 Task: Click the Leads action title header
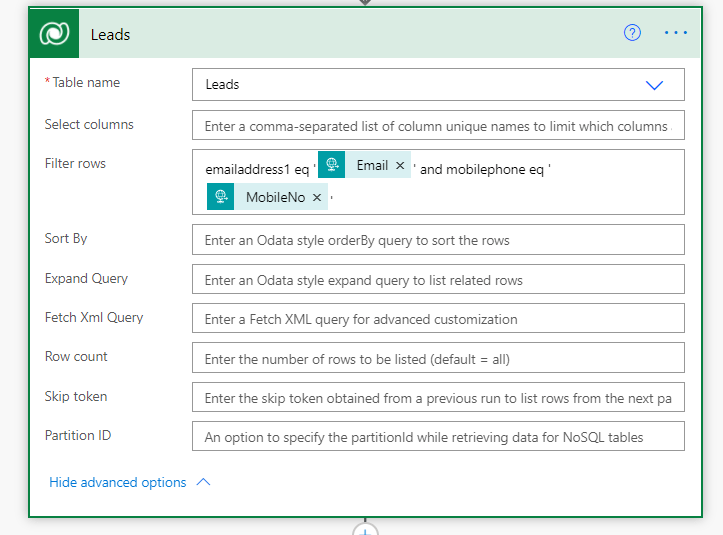click(x=111, y=34)
